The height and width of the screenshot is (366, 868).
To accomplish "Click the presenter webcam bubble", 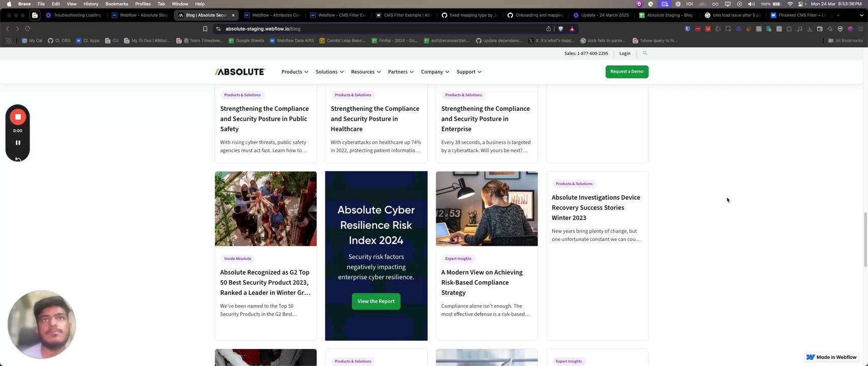I will [42, 324].
